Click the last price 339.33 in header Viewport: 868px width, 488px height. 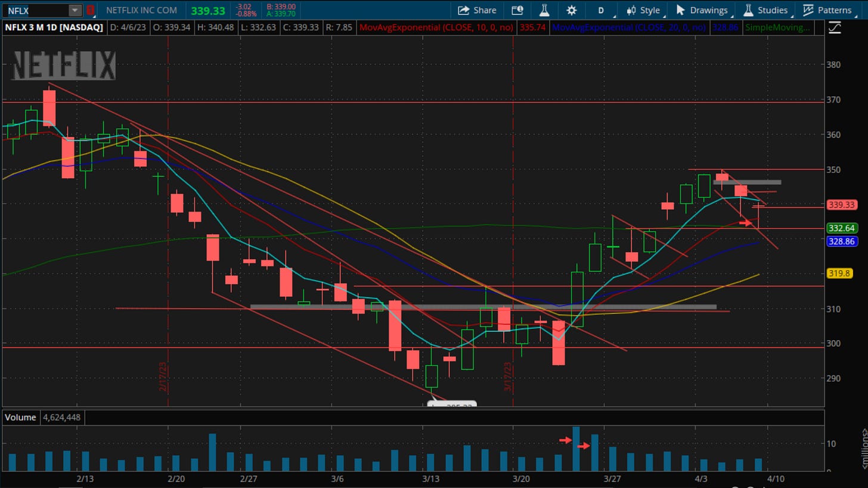[208, 11]
